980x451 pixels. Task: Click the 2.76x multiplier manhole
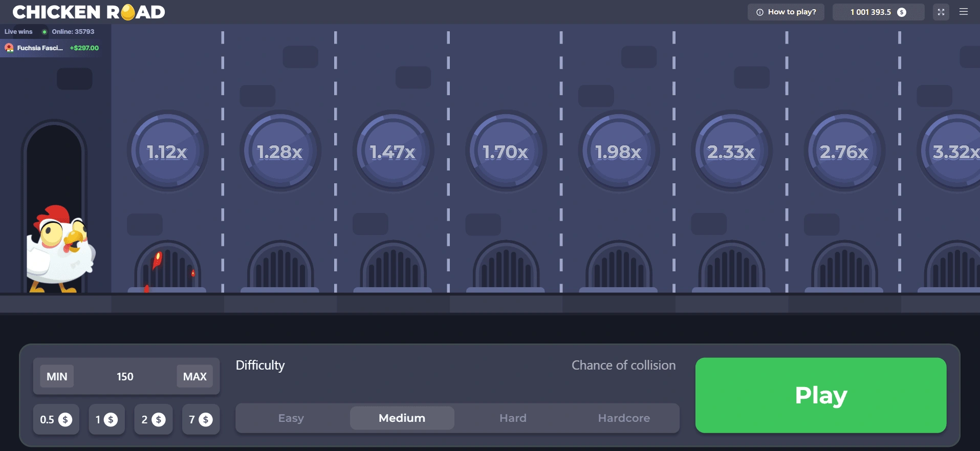(x=844, y=152)
